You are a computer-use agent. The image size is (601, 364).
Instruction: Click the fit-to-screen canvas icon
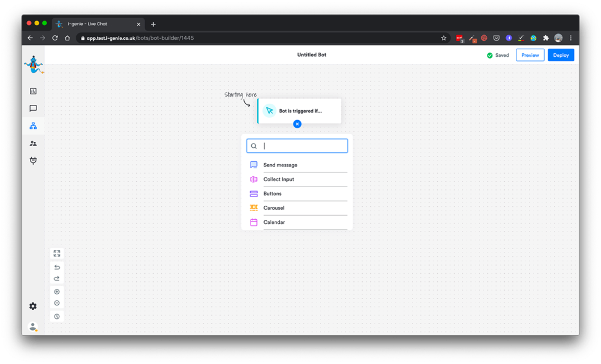click(57, 253)
